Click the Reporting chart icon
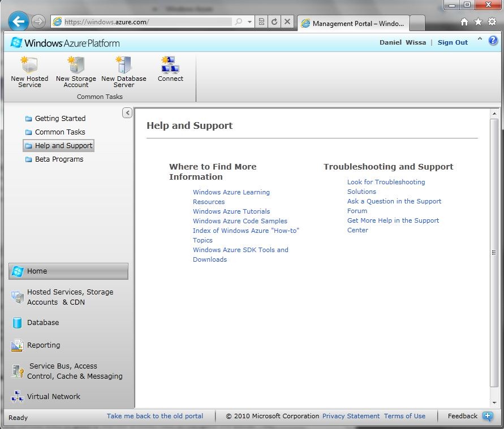Image resolution: width=504 pixels, height=429 pixels. click(x=17, y=345)
